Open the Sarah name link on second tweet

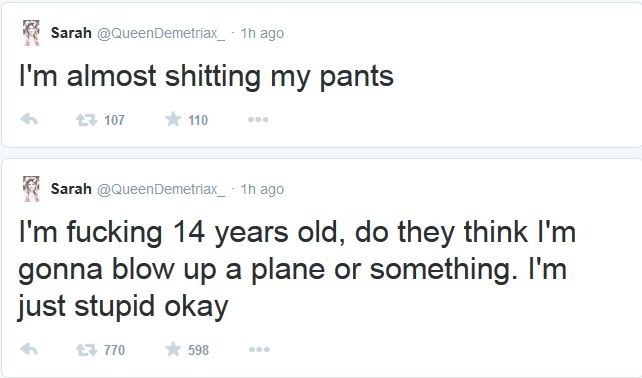click(71, 189)
